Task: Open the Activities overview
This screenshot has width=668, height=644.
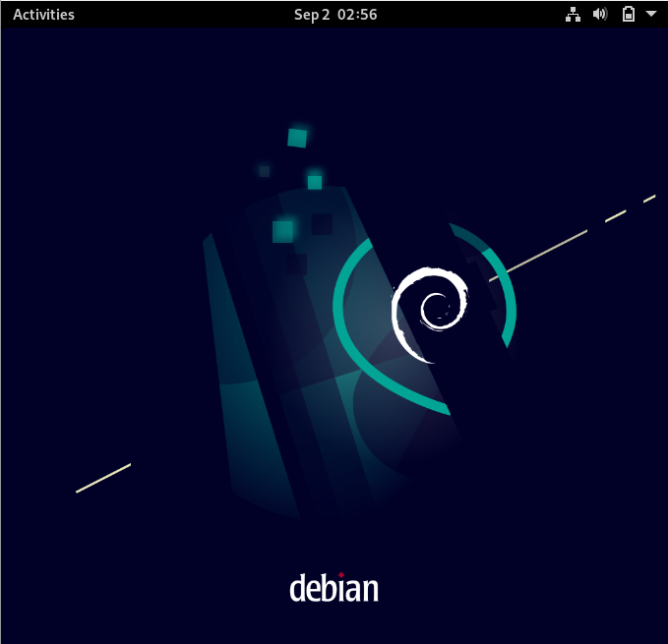Action: pos(43,15)
